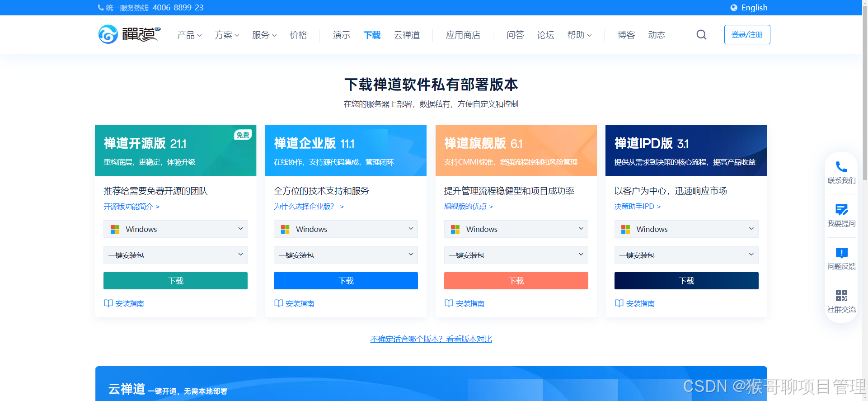The image size is (868, 401).
Task: Click the globe icon beside English
Action: coord(734,8)
